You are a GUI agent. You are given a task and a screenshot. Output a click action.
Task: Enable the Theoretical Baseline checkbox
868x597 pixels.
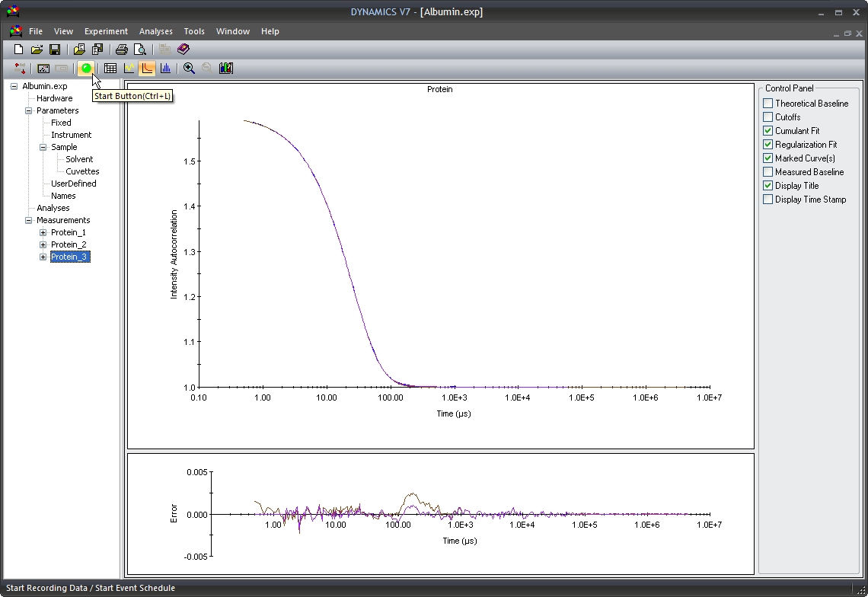pos(767,103)
